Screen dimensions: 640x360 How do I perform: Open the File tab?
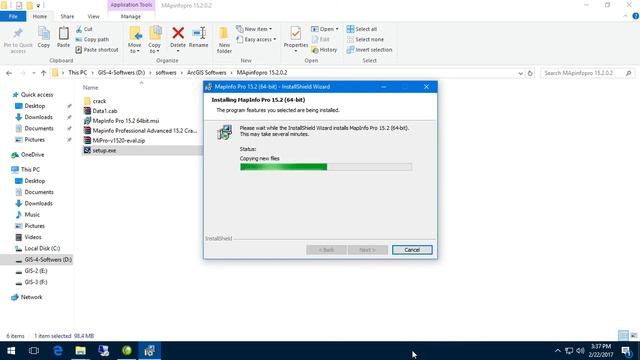[13, 16]
